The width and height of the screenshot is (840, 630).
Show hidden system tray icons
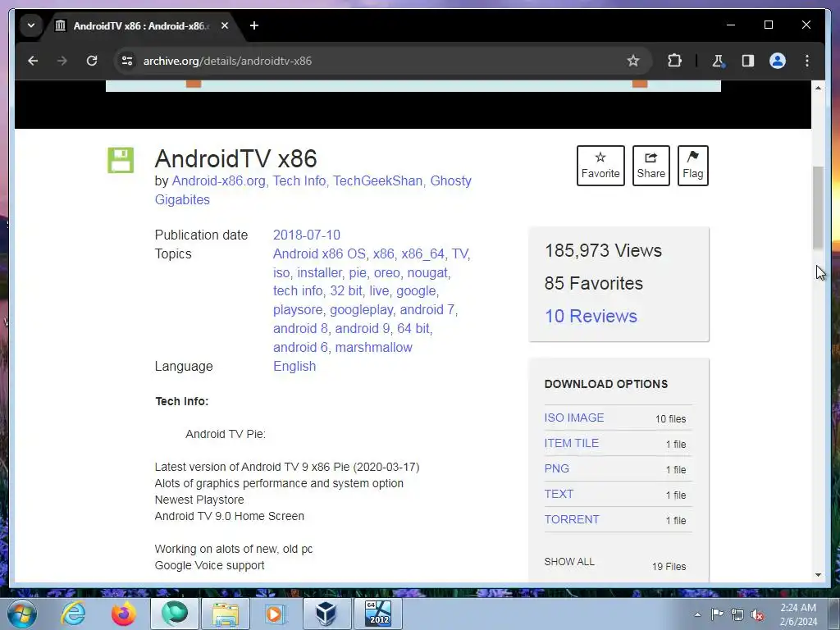tap(697, 615)
